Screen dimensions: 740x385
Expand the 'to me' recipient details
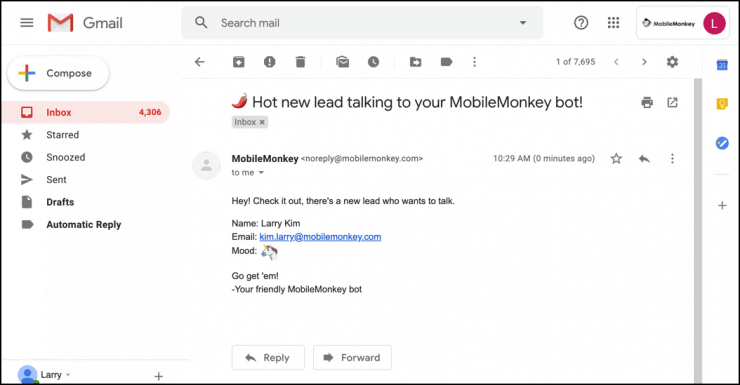click(261, 173)
